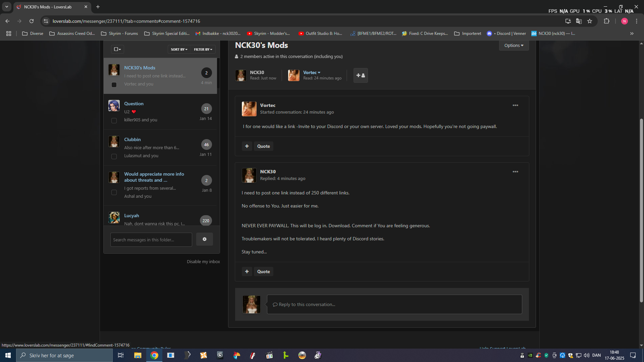Open the CCleaner tray icon

point(538,355)
